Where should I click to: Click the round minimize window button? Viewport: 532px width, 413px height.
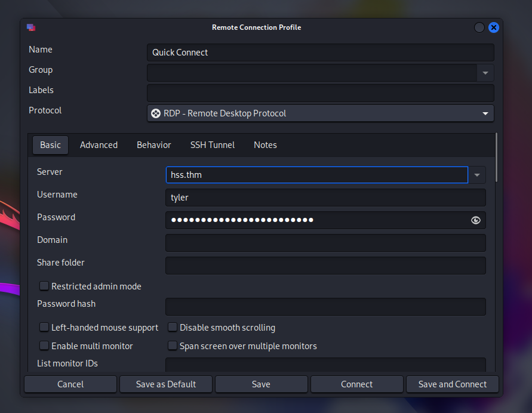[x=479, y=27]
